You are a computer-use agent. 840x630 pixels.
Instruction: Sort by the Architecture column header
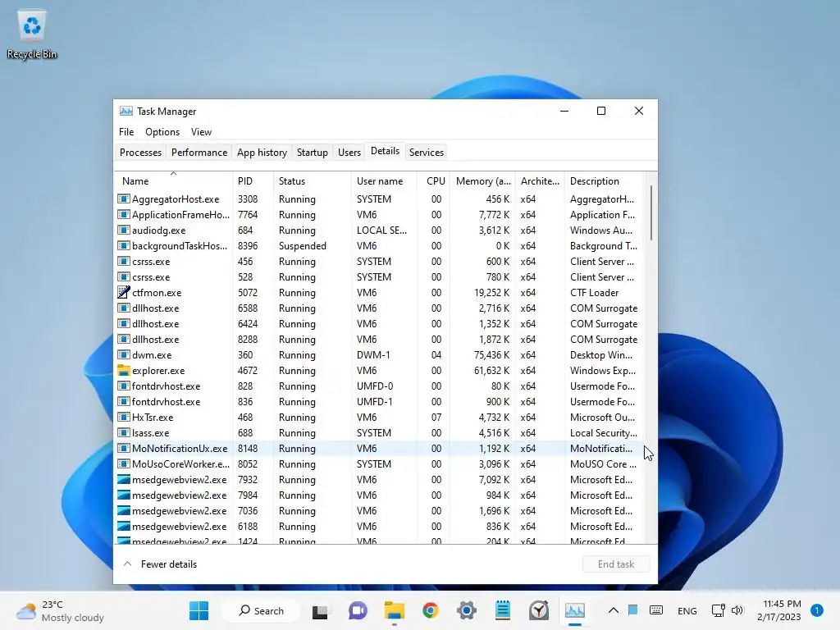point(540,181)
